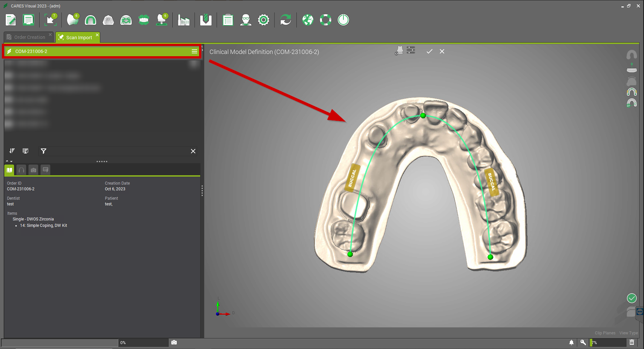Click the green refresh sync icon

(286, 20)
